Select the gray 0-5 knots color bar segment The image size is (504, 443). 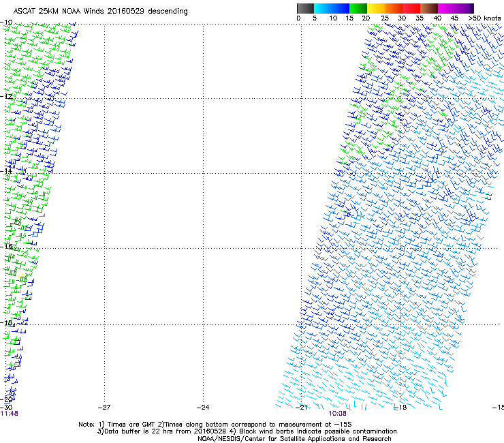(x=305, y=8)
